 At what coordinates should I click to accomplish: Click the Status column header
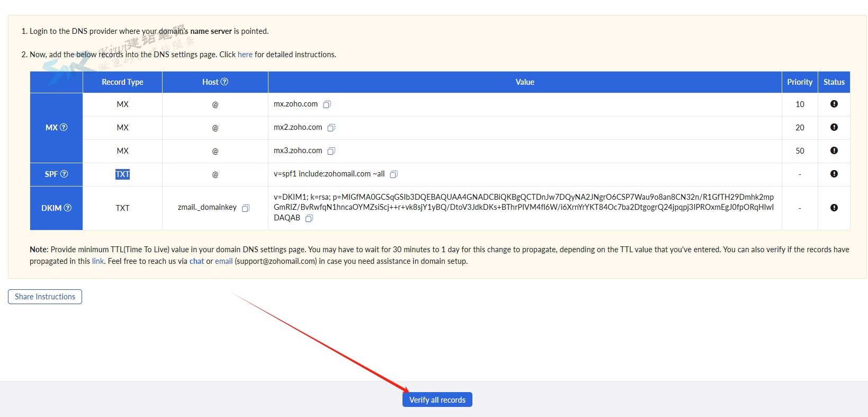pyautogui.click(x=834, y=82)
